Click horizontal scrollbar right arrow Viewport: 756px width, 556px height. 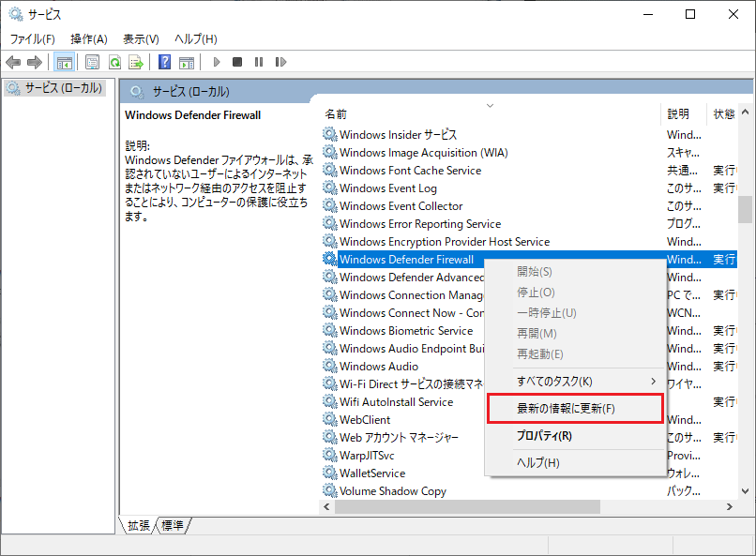pos(730,507)
